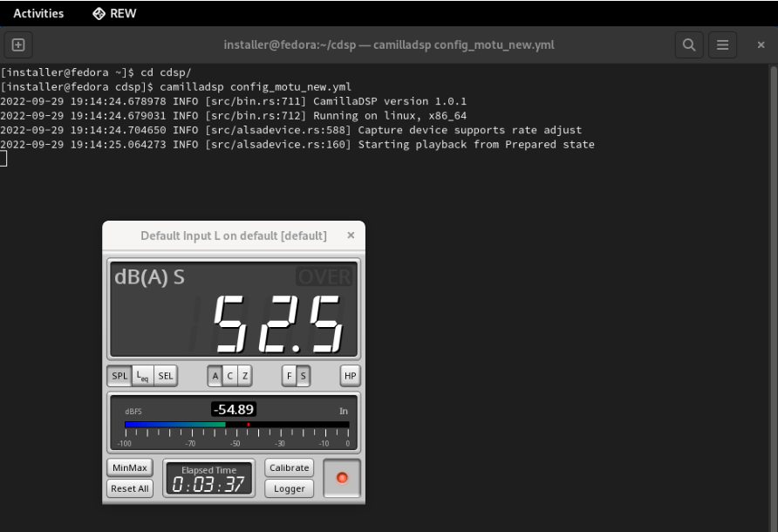Open terminal search magnifier icon
This screenshot has height=532, width=778.
(689, 45)
